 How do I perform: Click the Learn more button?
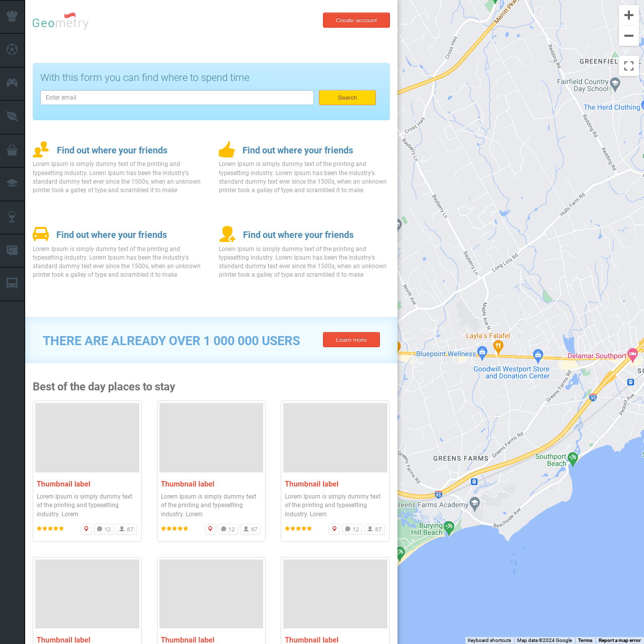351,340
